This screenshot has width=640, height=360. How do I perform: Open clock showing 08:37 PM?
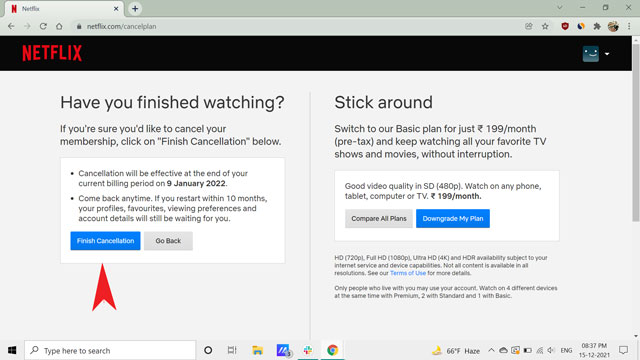(594, 350)
